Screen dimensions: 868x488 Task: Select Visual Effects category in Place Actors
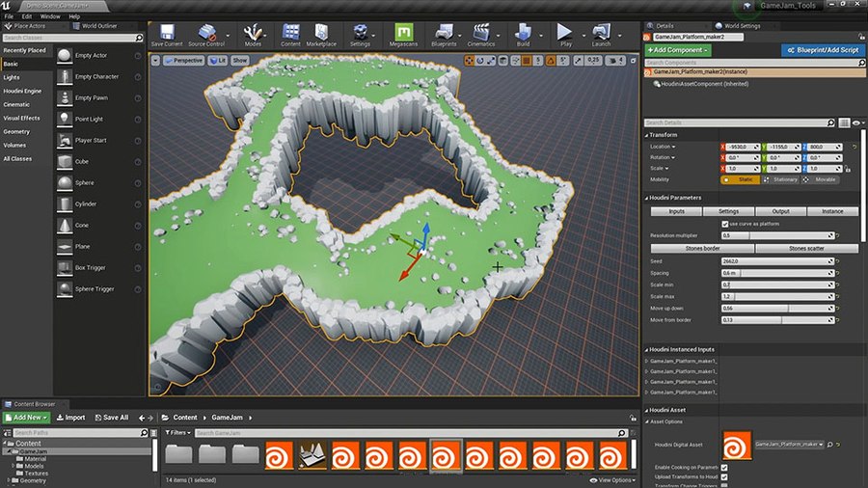pos(21,118)
